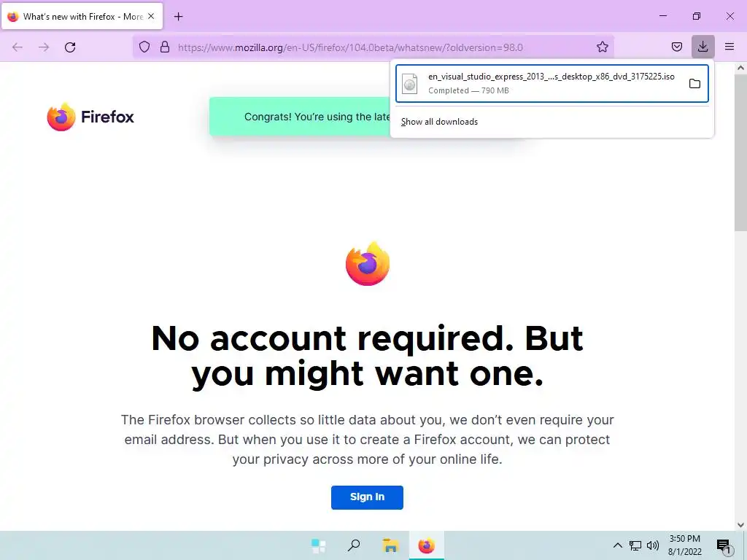This screenshot has height=560, width=747.
Task: Open File Explorer from the taskbar
Action: [x=390, y=545]
